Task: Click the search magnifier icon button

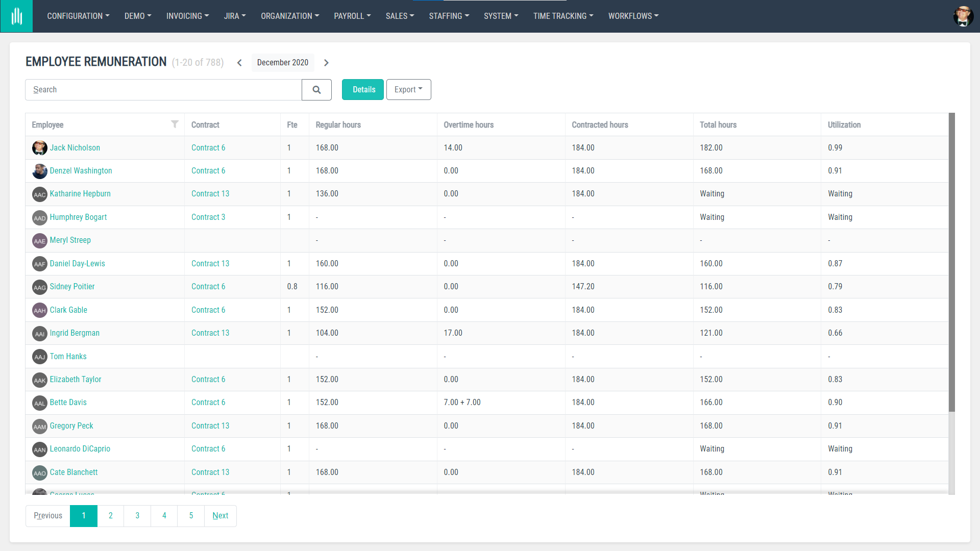Action: 316,90
